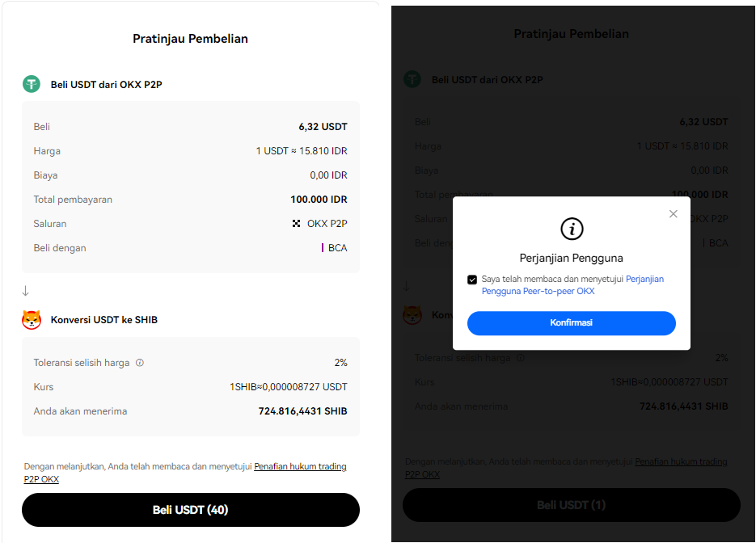Image resolution: width=756 pixels, height=543 pixels.
Task: Click the dimmed Toleransi selisih harga info icon
Action: tap(521, 358)
